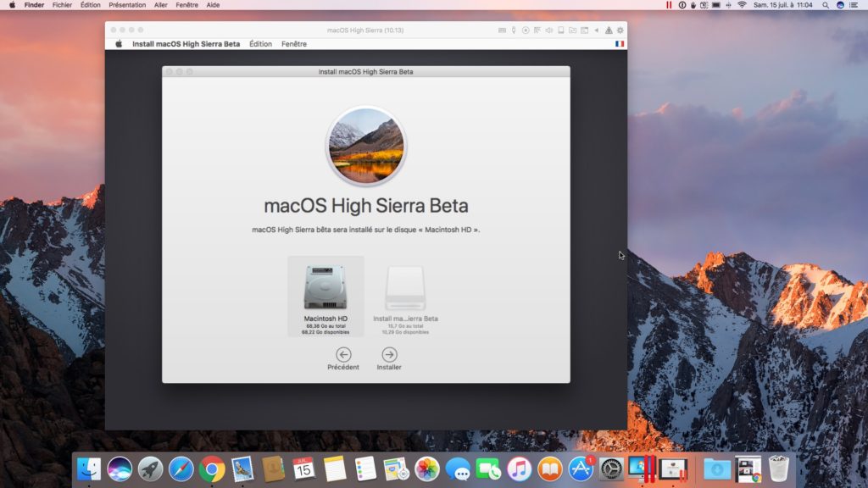868x488 pixels.
Task: Open the host Aller menu
Action: 160,5
